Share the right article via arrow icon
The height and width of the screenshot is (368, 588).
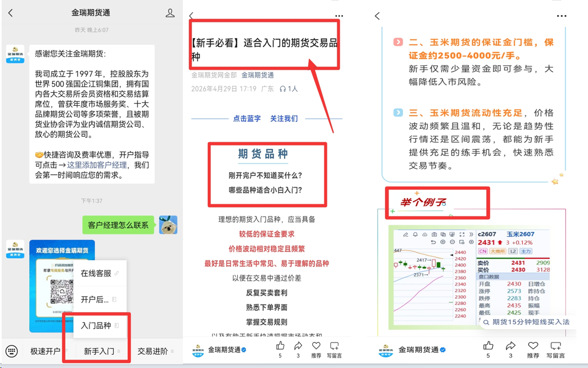[511, 345]
